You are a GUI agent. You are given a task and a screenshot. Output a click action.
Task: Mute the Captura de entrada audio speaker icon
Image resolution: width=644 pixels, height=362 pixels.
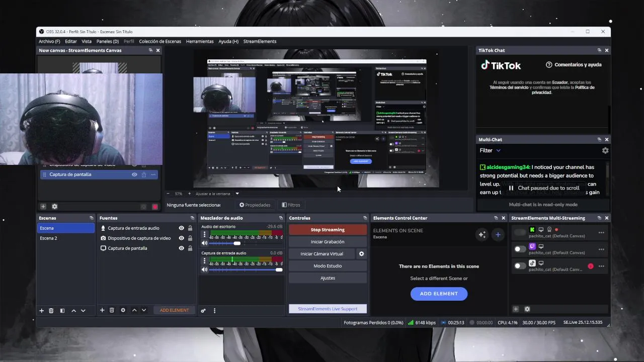(204, 269)
